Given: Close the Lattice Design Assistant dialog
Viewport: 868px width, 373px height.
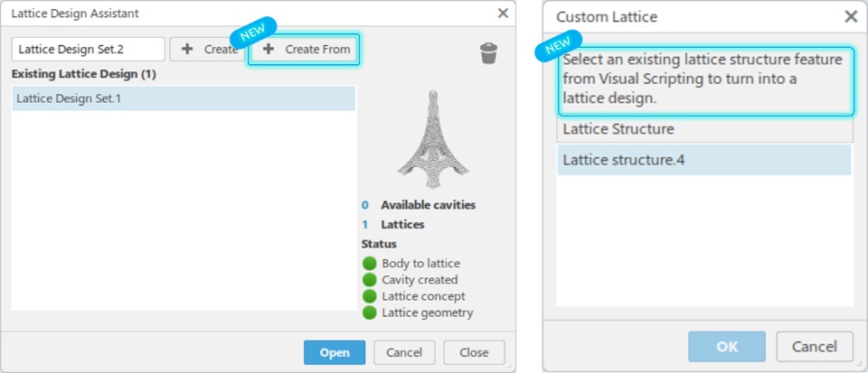Looking at the screenshot, I should [x=503, y=14].
